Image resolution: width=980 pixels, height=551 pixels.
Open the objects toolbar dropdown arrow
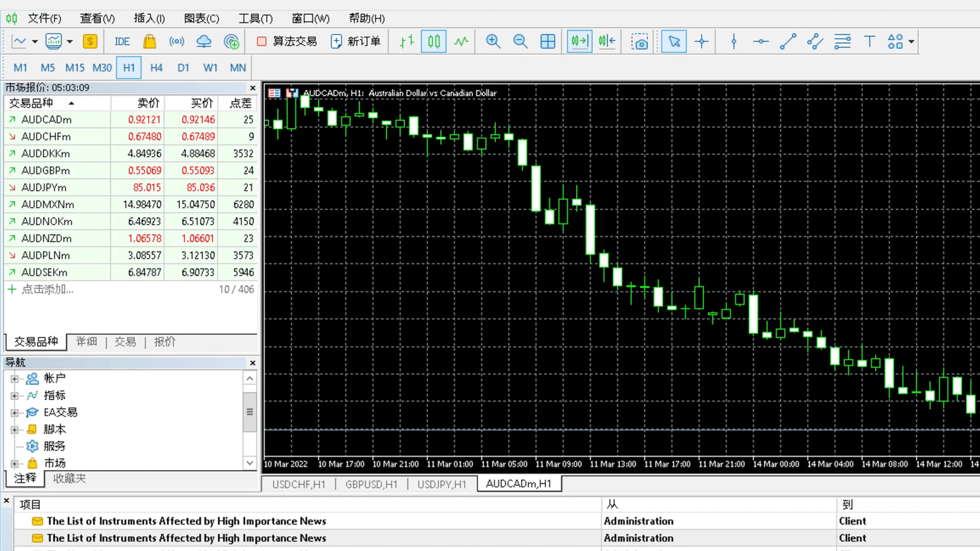pyautogui.click(x=911, y=41)
